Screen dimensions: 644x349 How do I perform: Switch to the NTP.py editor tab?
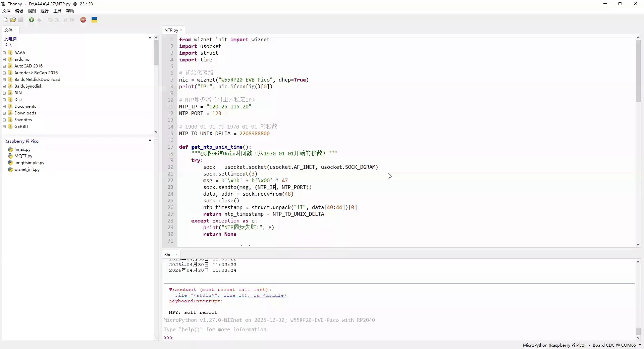(x=171, y=30)
